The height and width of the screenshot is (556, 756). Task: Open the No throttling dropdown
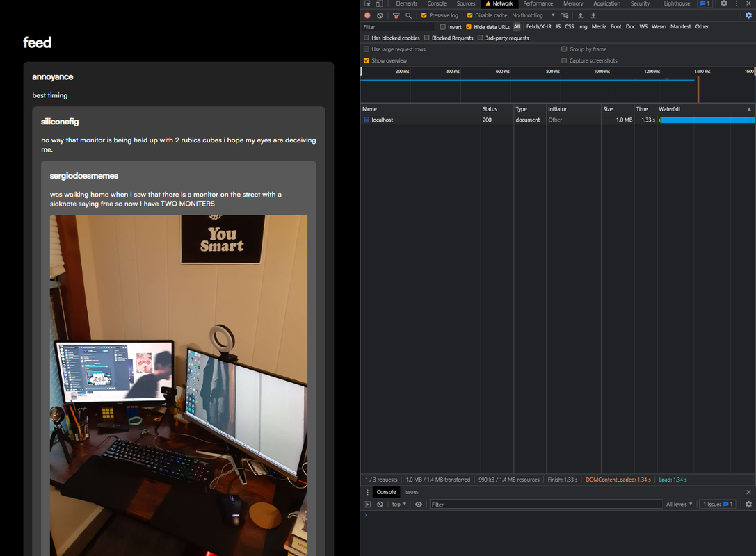tap(533, 15)
